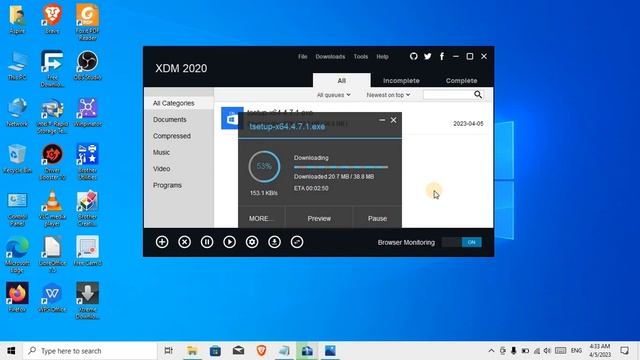Pause downloads with the bottom toolbar pause icon
Viewport: 640px width, 360px height.
207,242
